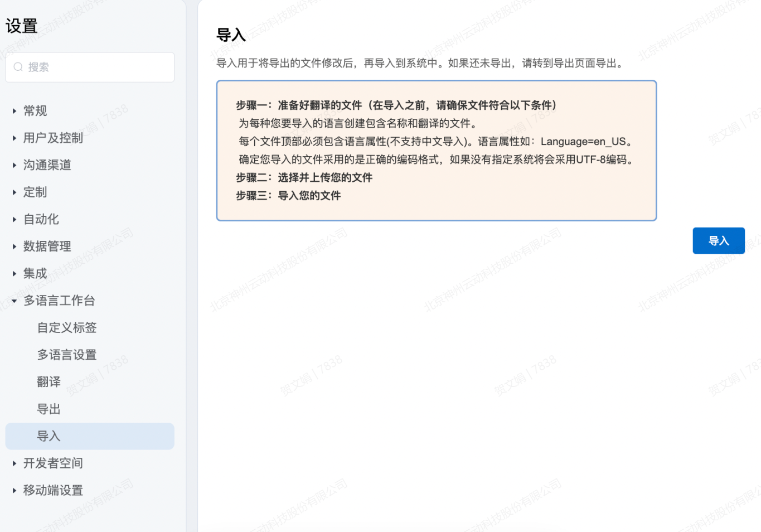Go to the 导出 page
Viewport: 761px width, 532px height.
point(49,409)
